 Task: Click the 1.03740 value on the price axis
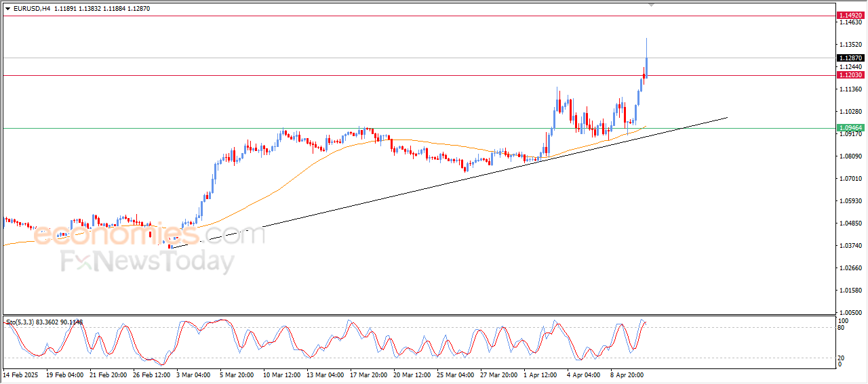tap(850, 246)
